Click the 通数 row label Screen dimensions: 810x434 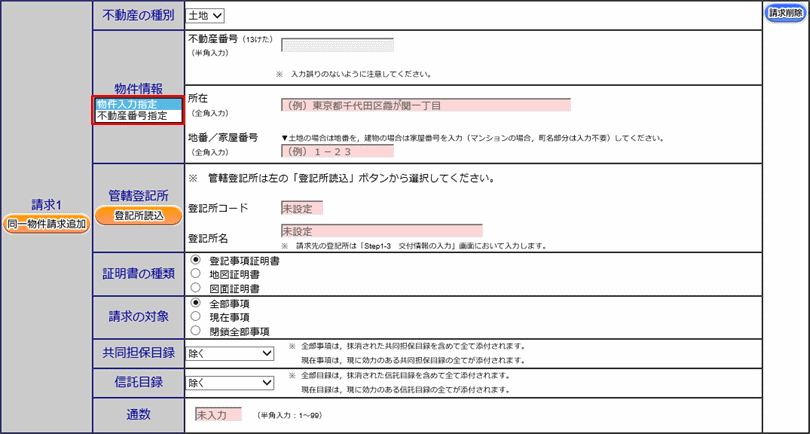(138, 414)
